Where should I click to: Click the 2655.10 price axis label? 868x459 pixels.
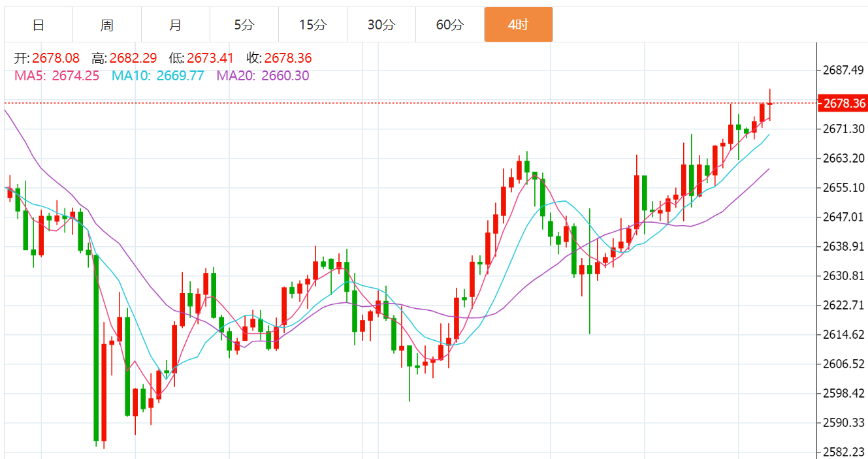pos(844,187)
